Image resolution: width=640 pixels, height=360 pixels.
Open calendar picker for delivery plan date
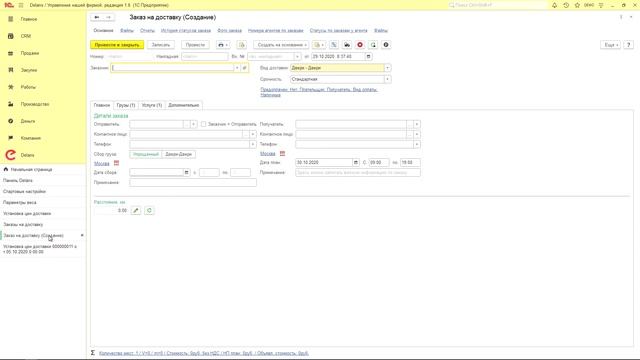356,162
